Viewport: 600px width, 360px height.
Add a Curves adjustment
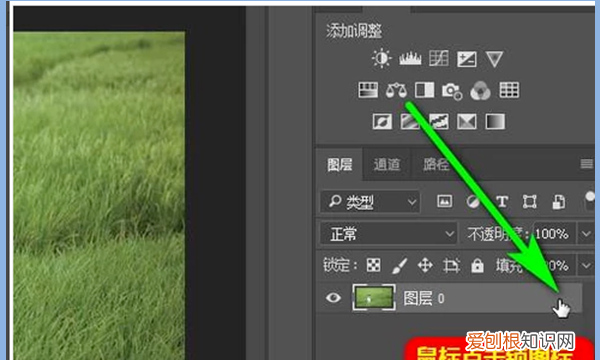coord(439,59)
